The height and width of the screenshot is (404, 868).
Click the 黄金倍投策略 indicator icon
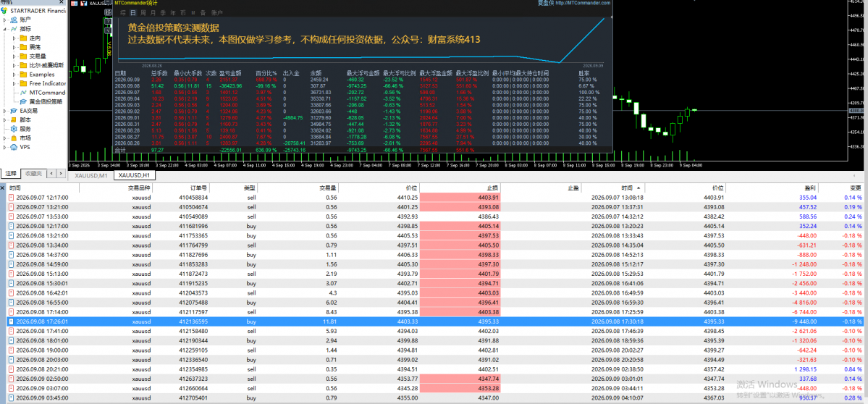(23, 101)
